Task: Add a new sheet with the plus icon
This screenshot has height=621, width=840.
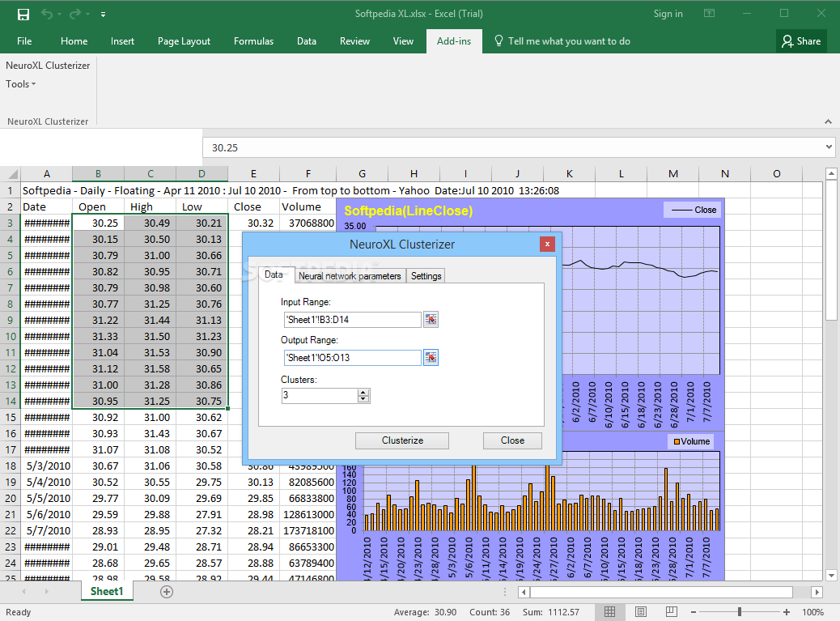Action: (x=167, y=592)
